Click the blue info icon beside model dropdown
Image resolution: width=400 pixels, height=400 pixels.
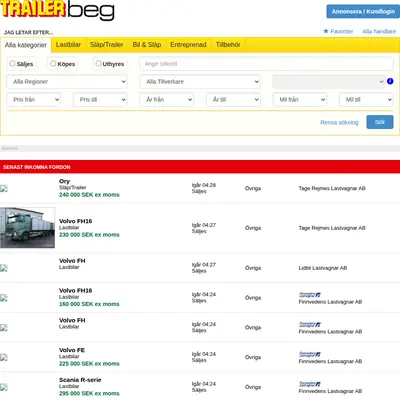click(390, 81)
